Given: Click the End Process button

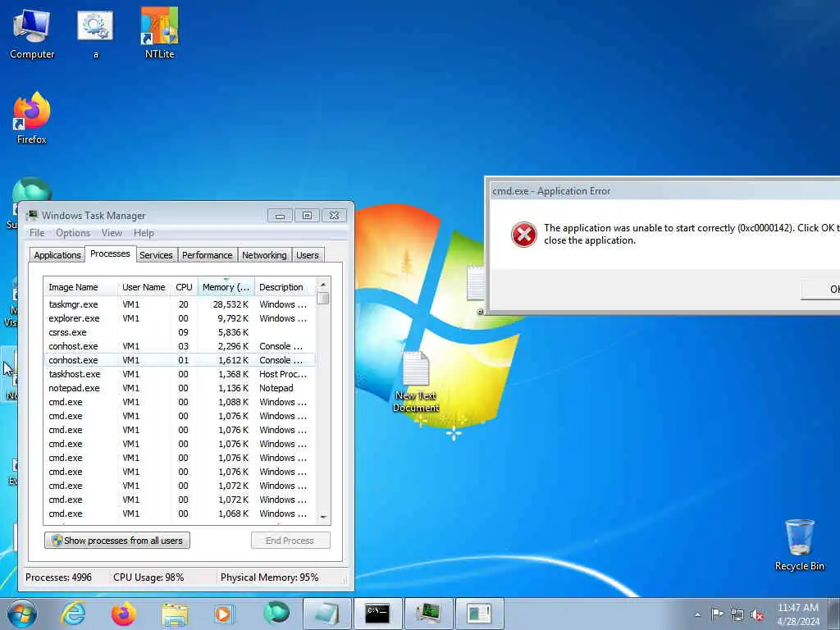Looking at the screenshot, I should click(290, 540).
